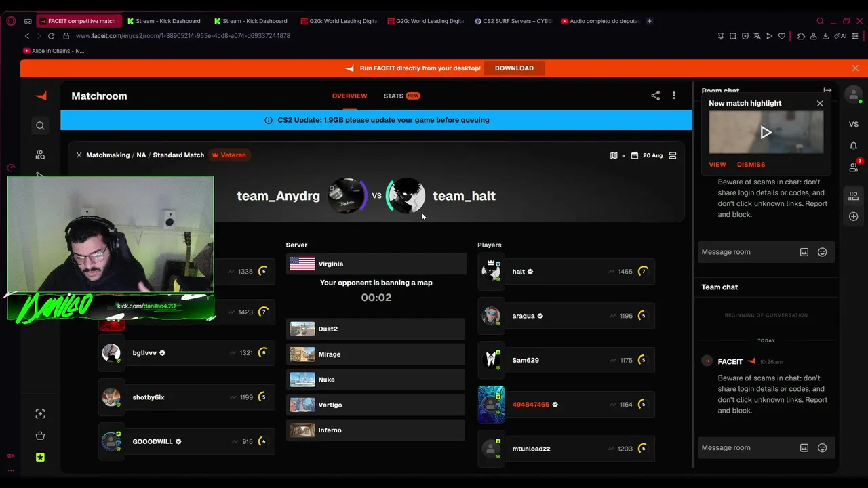Open a new browser tab
This screenshot has width=868, height=488.
click(649, 21)
